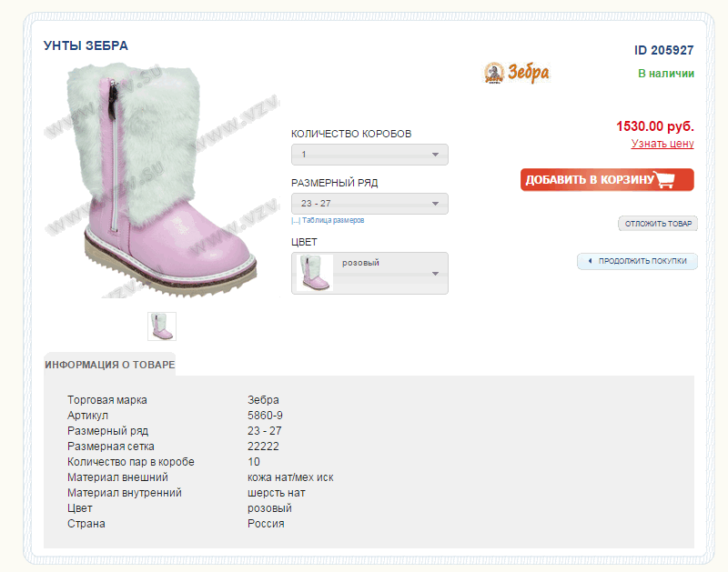Screen dimensions: 728x572
Task: Open the Количество коробов dropdown
Action: tap(369, 155)
